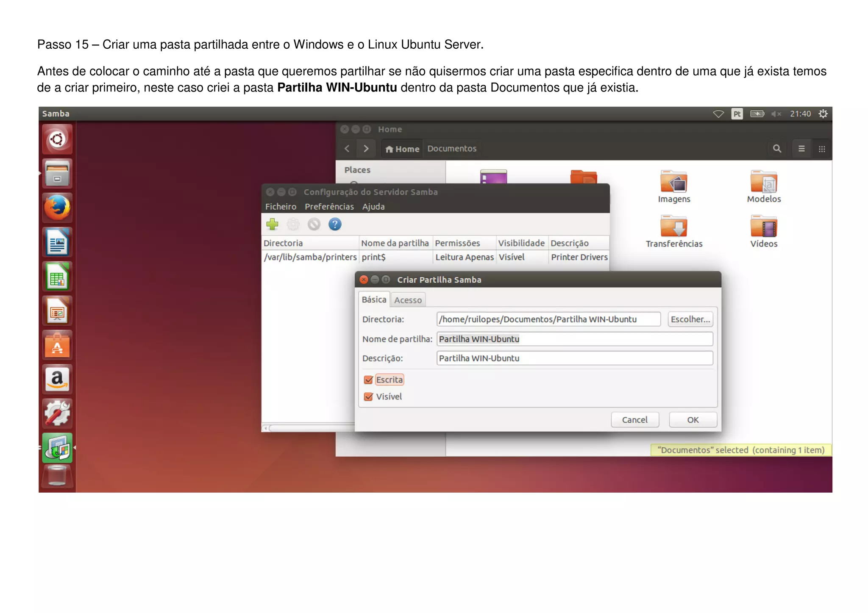Switch to the Acesso tab

408,300
